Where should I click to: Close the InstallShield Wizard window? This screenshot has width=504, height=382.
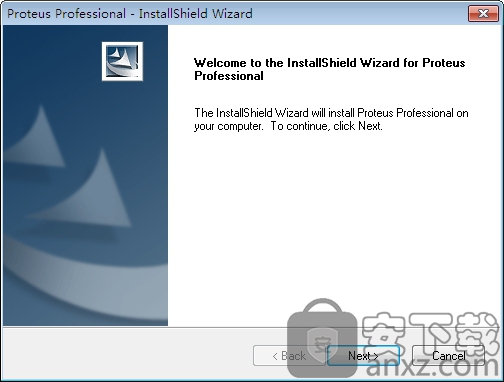[x=483, y=13]
